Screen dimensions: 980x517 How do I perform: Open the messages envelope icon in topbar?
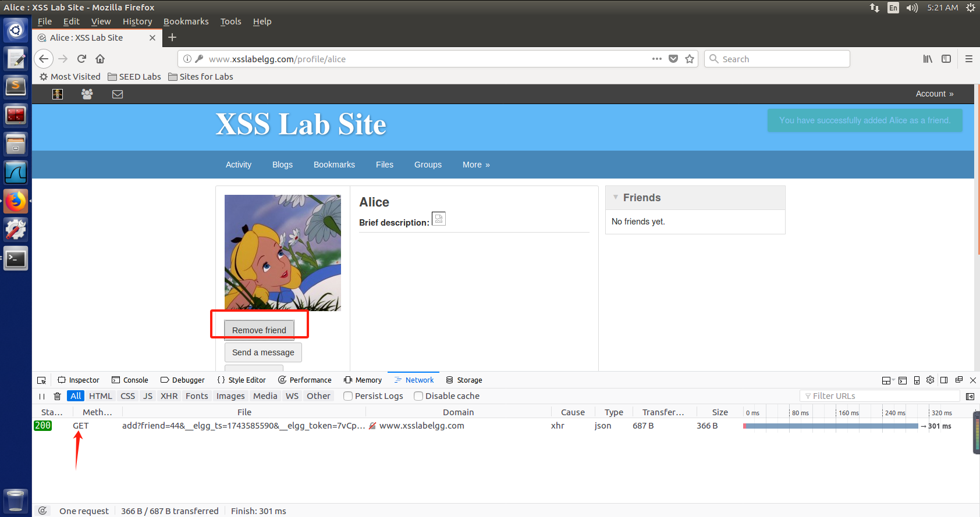(118, 94)
